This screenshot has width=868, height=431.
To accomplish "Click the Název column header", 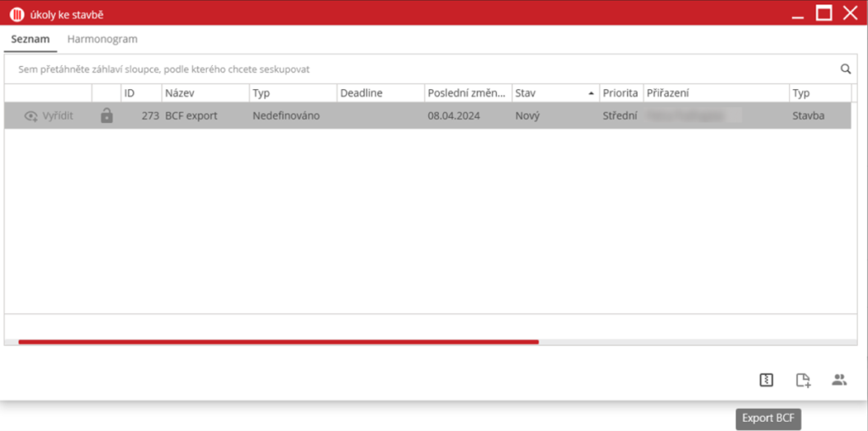I will pos(204,92).
